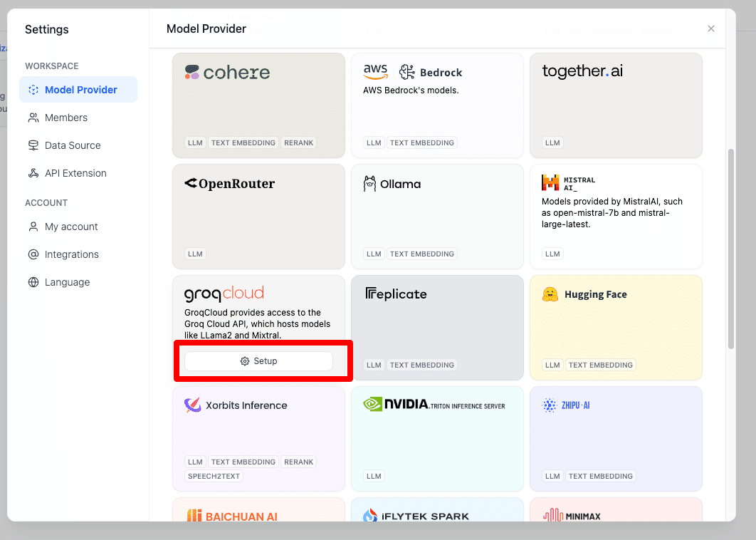Click the LLM tag on NVIDIA Triton card

374,477
